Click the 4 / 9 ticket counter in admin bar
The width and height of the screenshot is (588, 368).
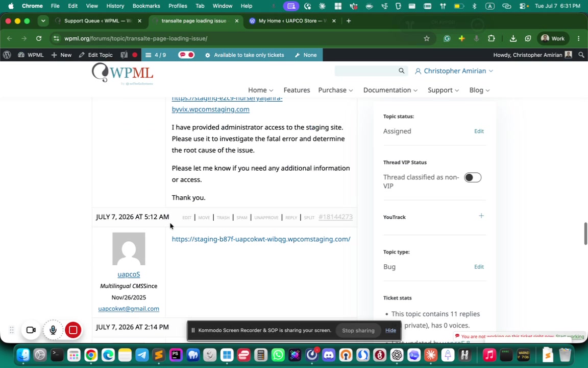(x=156, y=55)
